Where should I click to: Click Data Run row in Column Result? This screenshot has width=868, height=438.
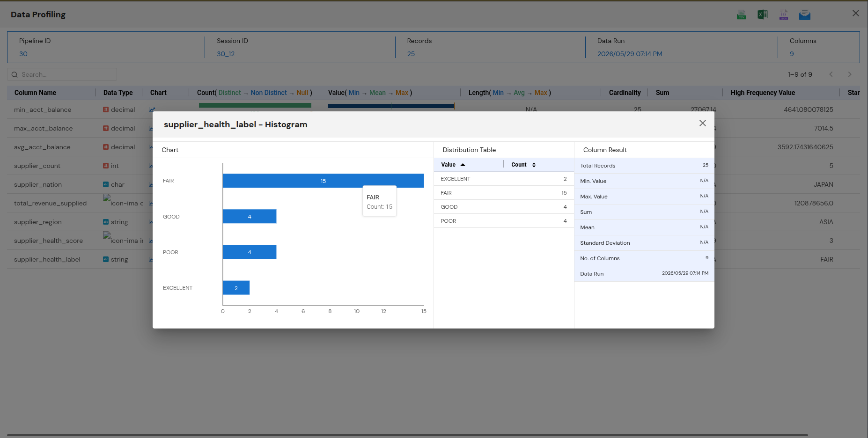644,274
